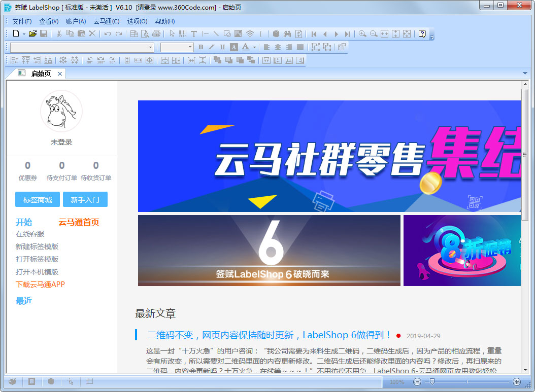Open the 云马通(C) menu
The width and height of the screenshot is (535, 392).
(x=106, y=21)
